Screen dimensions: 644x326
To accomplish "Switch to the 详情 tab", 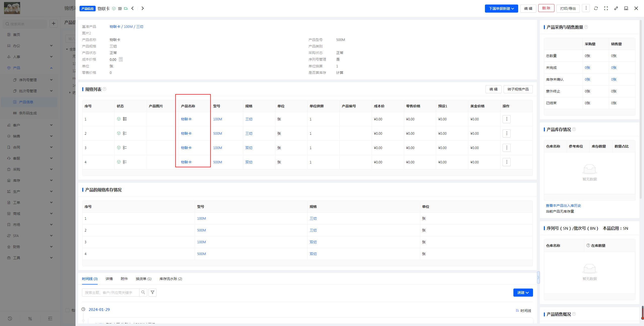I will [x=109, y=279].
